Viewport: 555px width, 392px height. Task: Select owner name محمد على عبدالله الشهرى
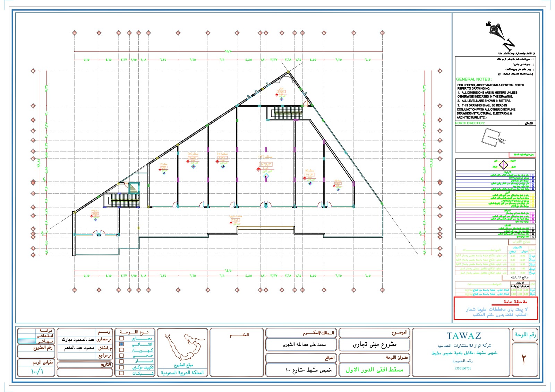tap(304, 345)
